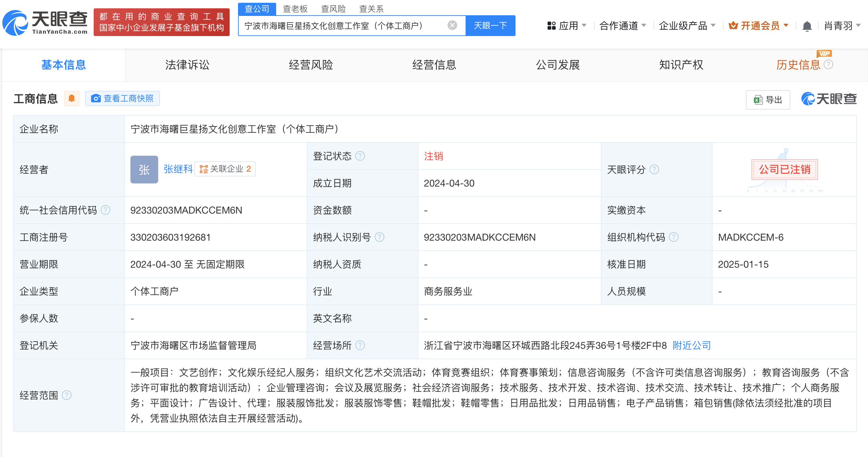Click the 天眼查 watermark logo beside 导出
The image size is (868, 457).
(829, 99)
